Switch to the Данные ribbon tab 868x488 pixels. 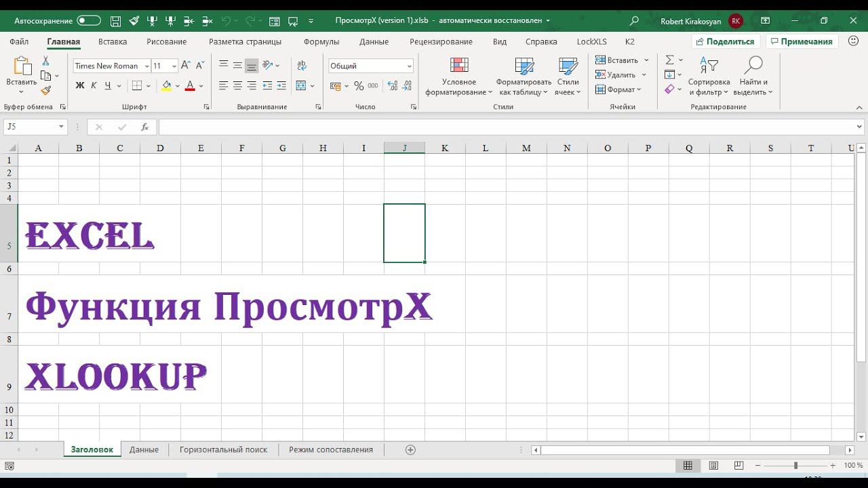pyautogui.click(x=374, y=41)
